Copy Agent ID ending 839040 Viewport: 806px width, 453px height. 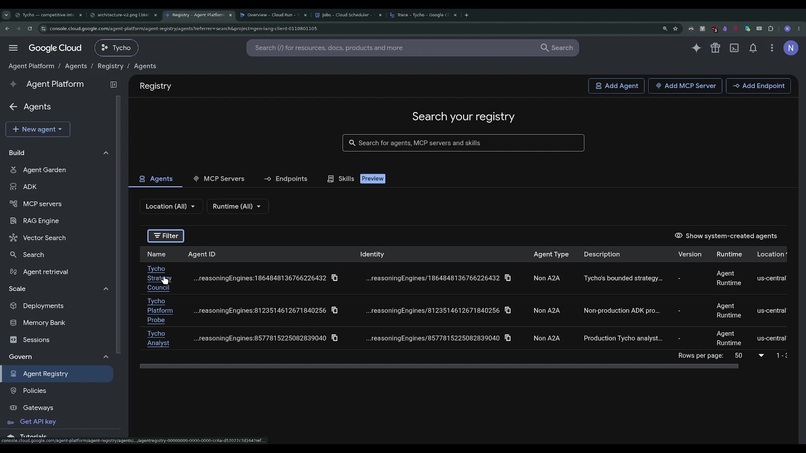coord(335,338)
